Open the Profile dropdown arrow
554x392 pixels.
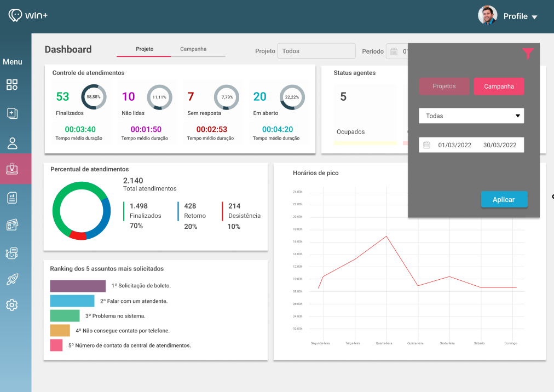click(534, 17)
